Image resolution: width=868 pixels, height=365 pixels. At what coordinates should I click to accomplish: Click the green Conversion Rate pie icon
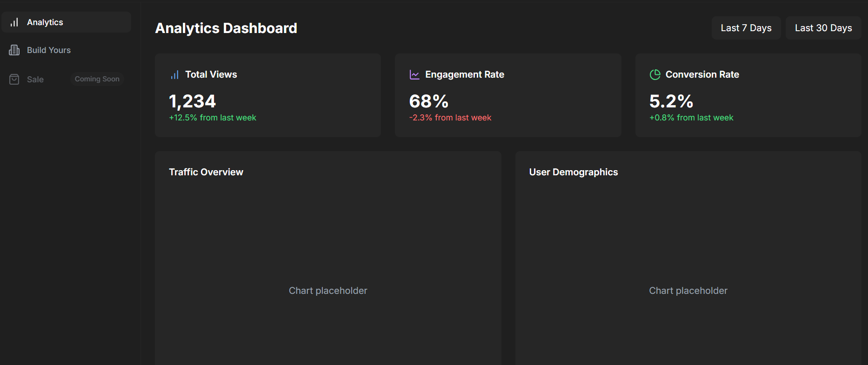click(655, 75)
